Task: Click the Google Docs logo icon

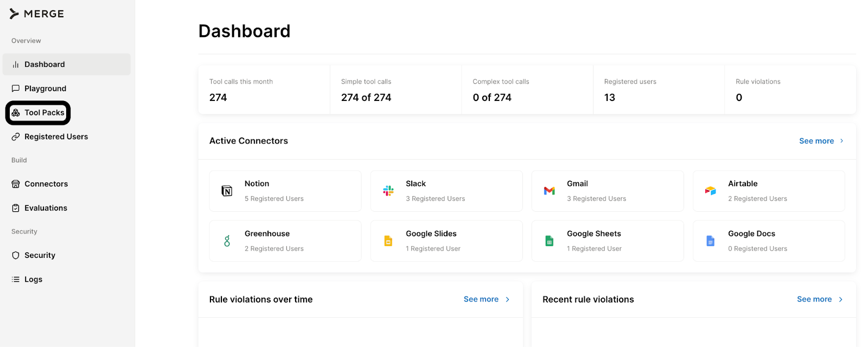Action: coord(711,241)
